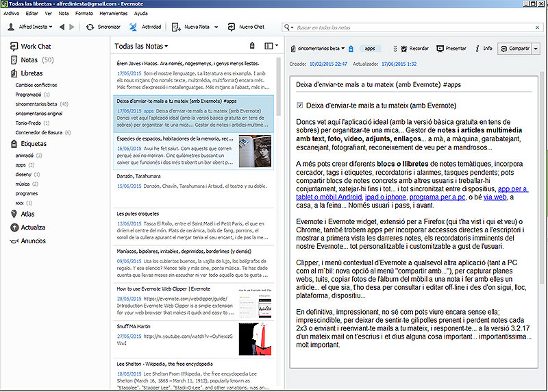Open the Ver menu
Viewport: 548px width, 392px height.
click(48, 13)
